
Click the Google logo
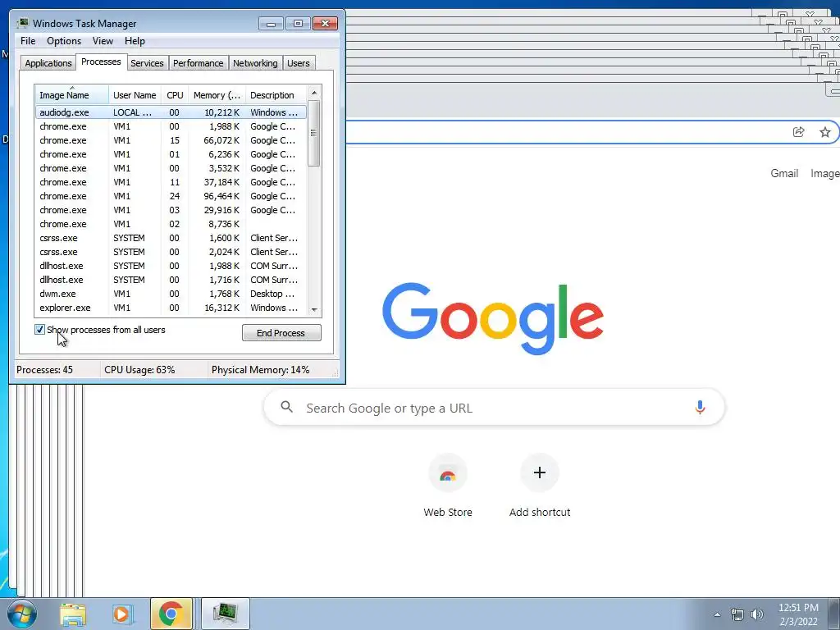(x=493, y=318)
